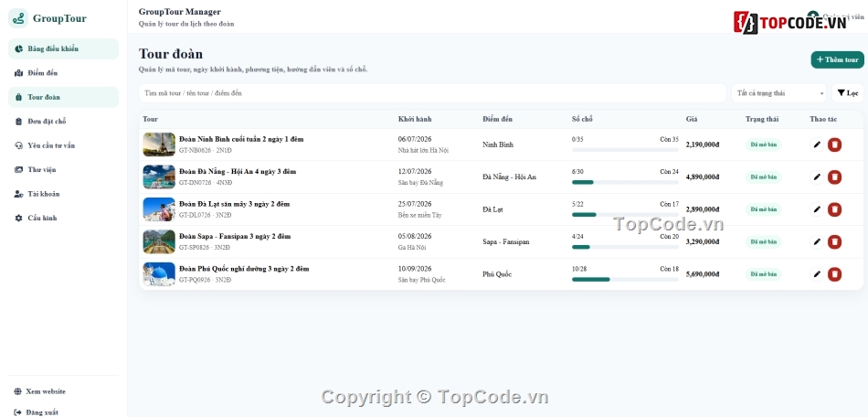
Task: Delete the Ninh Bình tour
Action: (835, 144)
